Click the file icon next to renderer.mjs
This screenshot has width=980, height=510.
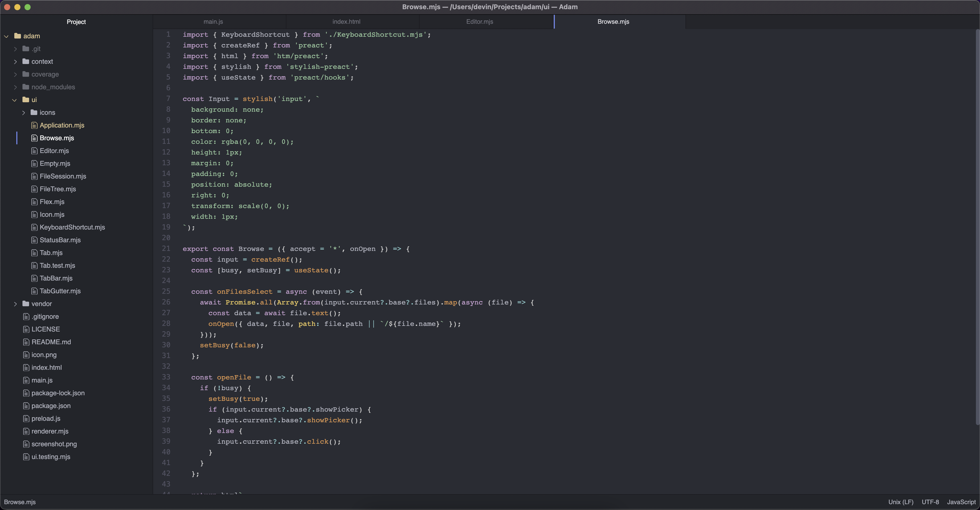coord(26,431)
